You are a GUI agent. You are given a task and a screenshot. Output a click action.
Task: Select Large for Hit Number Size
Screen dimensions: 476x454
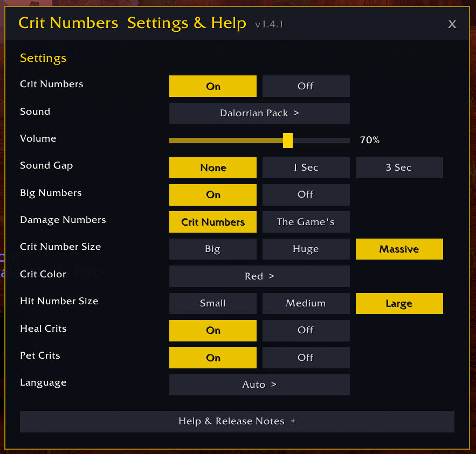(399, 303)
